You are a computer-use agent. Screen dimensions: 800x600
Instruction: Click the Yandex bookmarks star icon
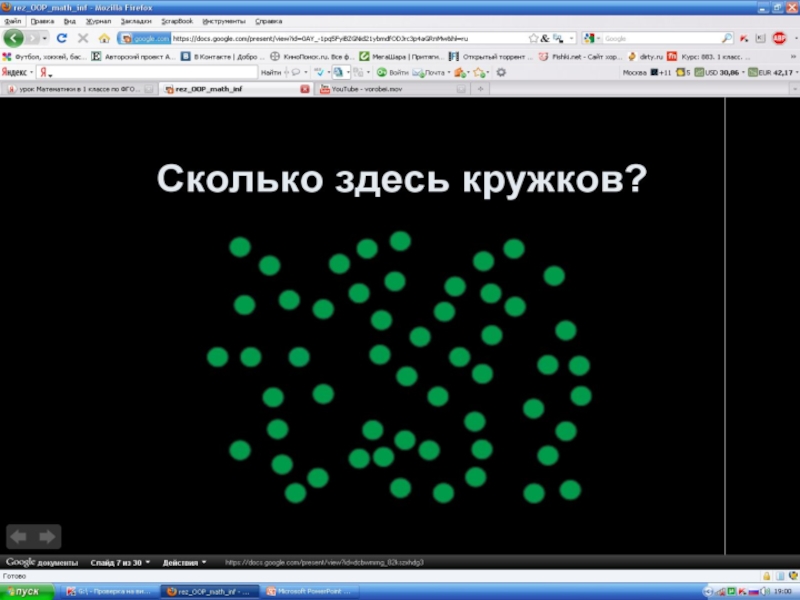point(479,72)
